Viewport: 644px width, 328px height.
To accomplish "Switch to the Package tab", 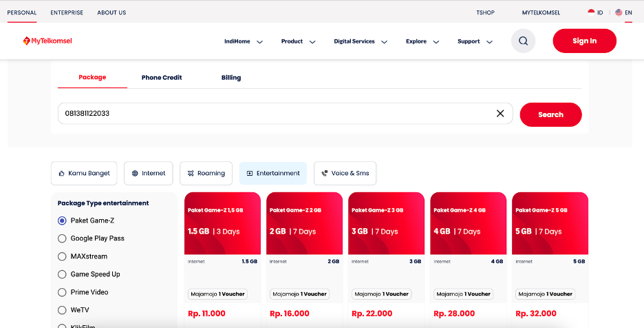I will coord(92,77).
